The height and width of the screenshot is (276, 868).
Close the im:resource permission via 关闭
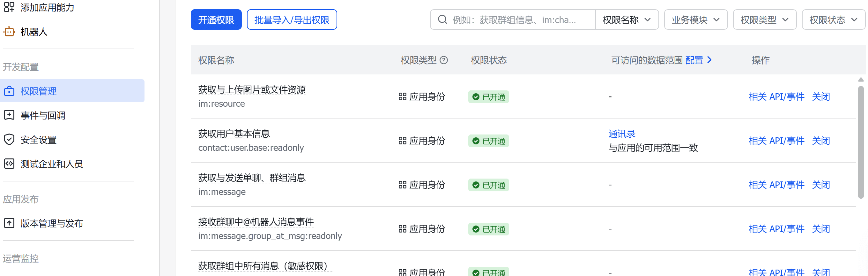coord(820,97)
